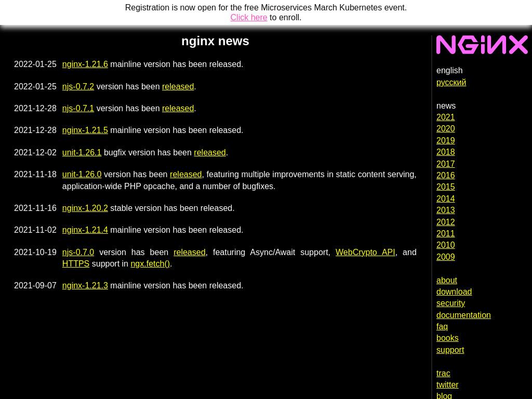View news from 2011
The width and height of the screenshot is (532, 399).
(445, 234)
